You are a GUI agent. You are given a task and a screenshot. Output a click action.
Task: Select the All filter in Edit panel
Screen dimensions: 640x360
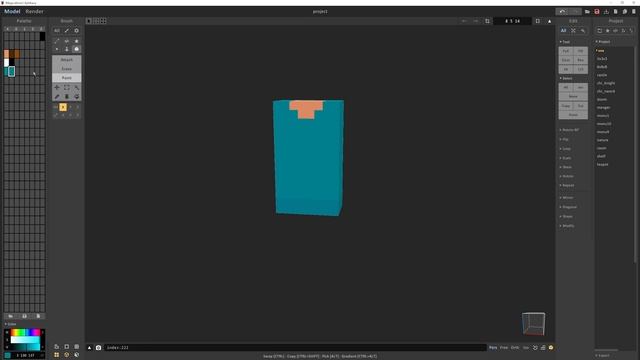point(563,31)
